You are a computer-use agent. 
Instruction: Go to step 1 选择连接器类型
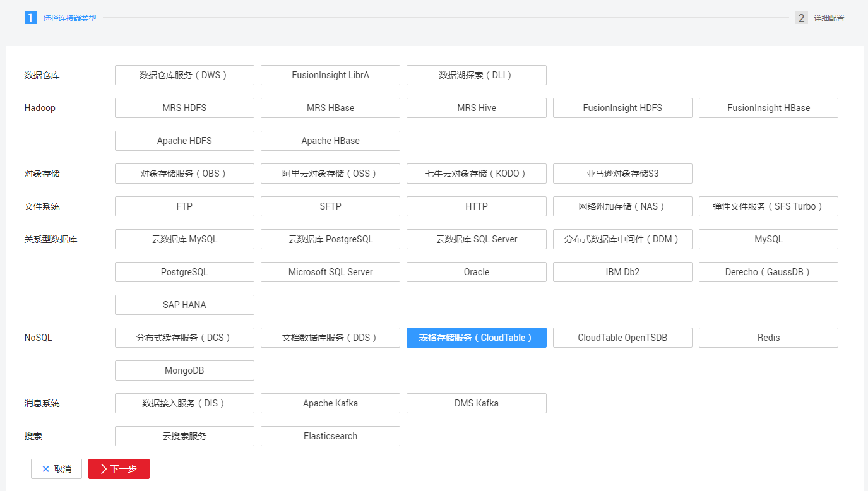click(61, 18)
